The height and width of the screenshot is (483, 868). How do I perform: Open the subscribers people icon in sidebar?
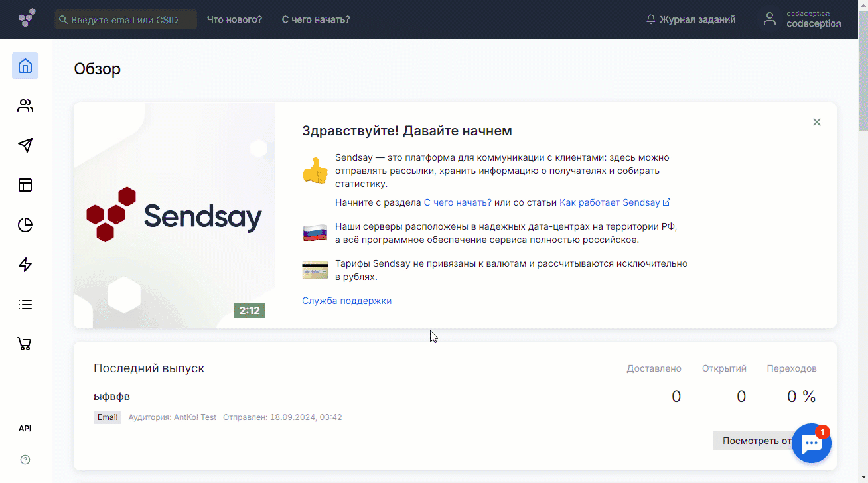click(x=25, y=105)
